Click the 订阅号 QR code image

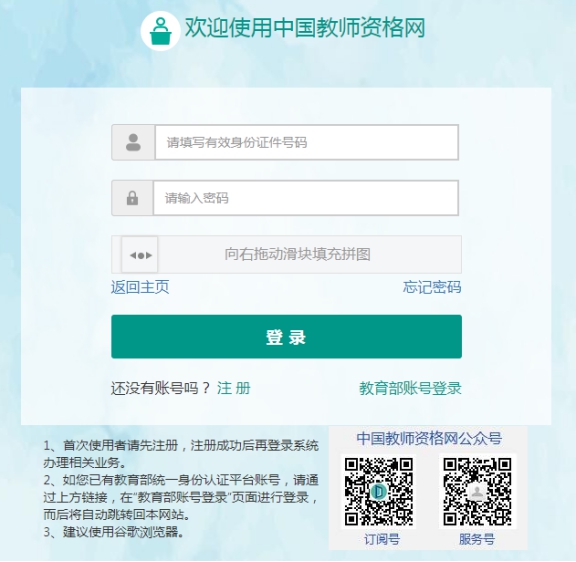379,491
